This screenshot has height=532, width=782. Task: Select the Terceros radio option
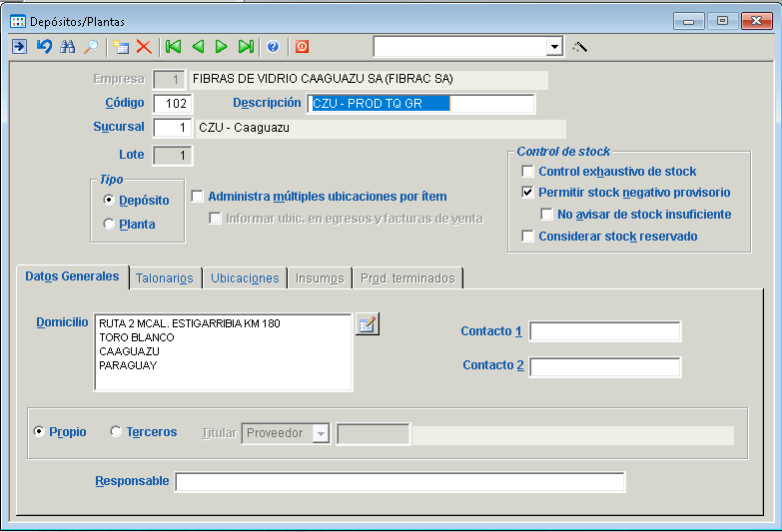pyautogui.click(x=116, y=432)
